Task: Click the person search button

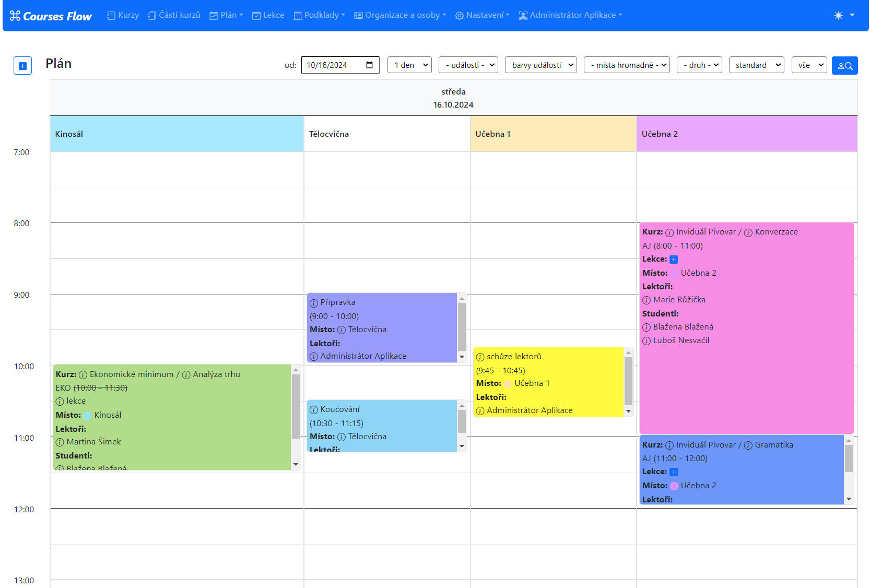Action: [844, 66]
